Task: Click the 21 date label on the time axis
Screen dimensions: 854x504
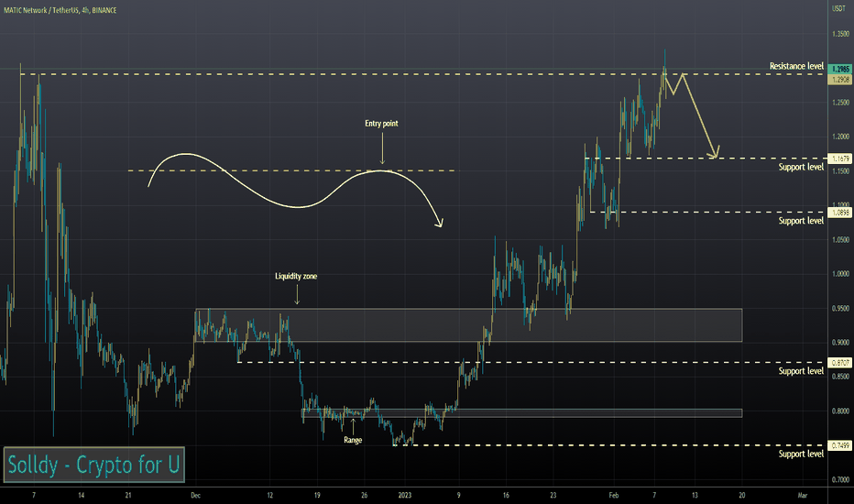Action: (128, 495)
